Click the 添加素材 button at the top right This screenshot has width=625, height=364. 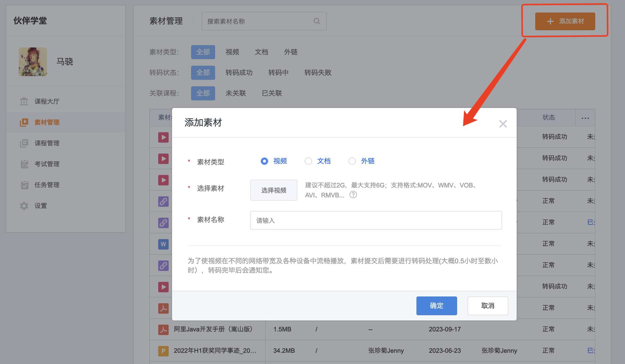pos(565,21)
